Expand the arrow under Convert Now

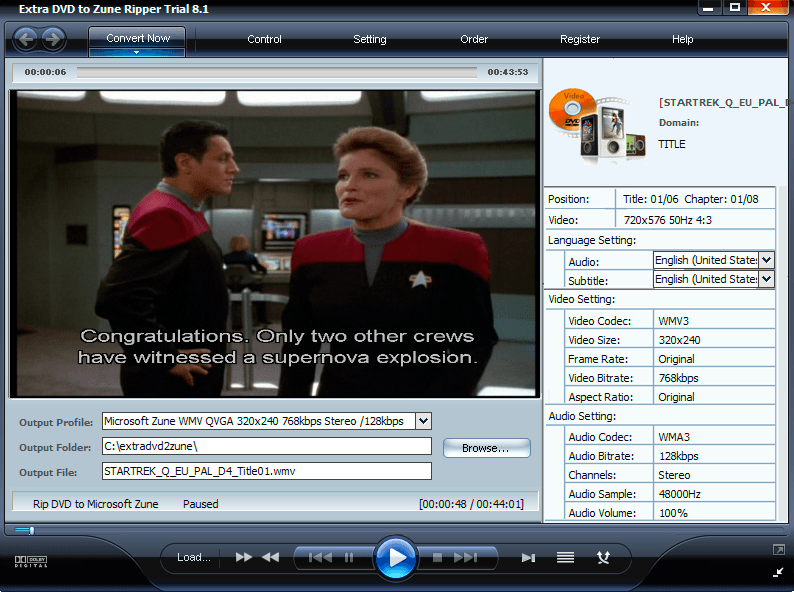coord(137,53)
